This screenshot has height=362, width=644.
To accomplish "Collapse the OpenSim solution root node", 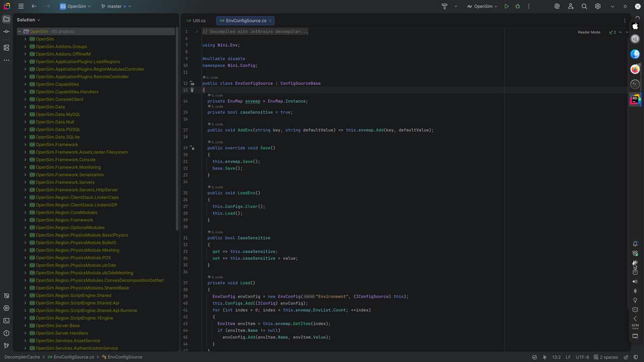I will (19, 31).
